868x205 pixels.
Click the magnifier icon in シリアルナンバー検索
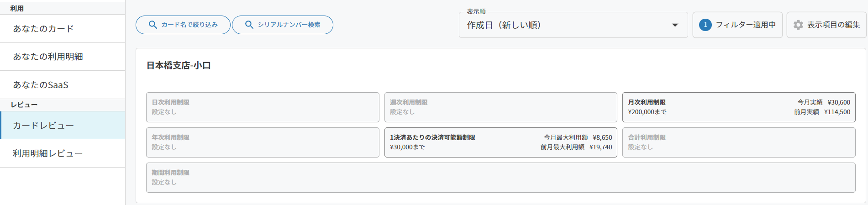point(249,25)
